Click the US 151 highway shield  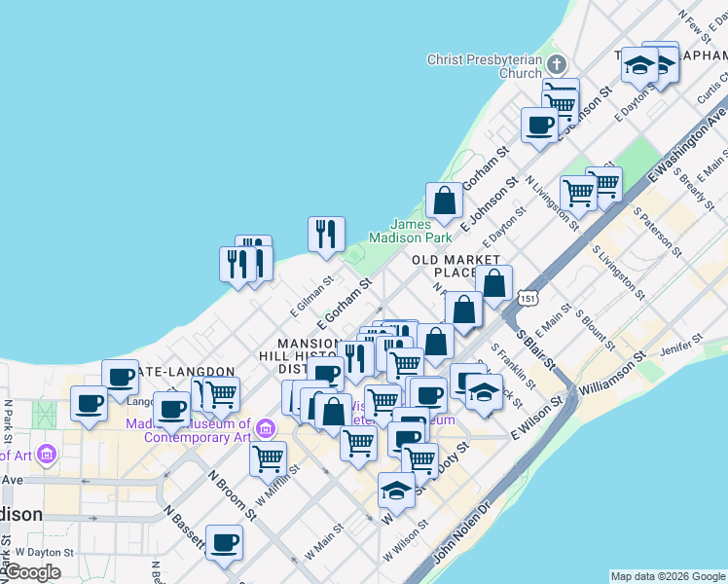[528, 298]
